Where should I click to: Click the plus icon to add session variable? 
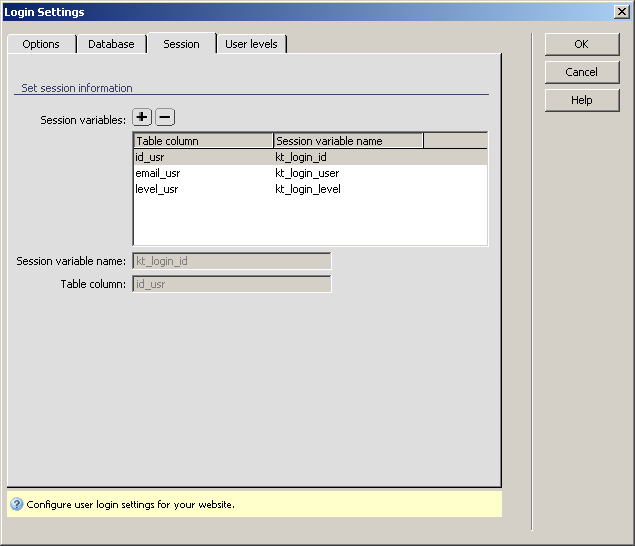tap(143, 118)
